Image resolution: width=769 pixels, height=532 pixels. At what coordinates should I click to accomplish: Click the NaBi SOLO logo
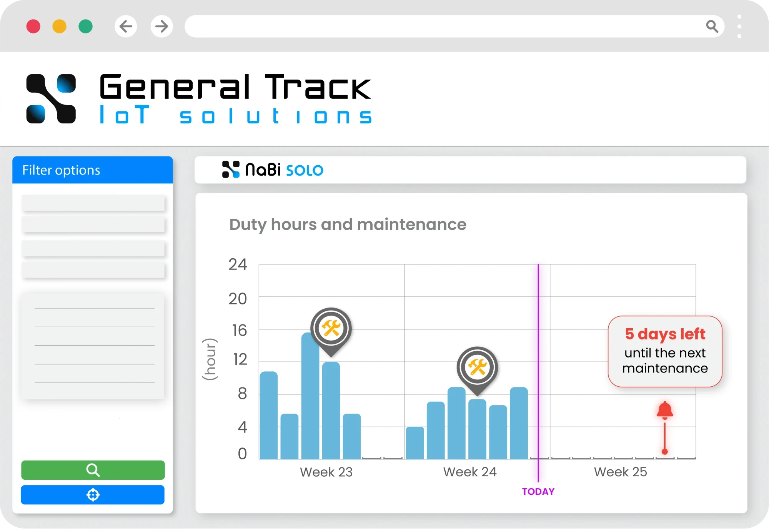click(x=273, y=170)
